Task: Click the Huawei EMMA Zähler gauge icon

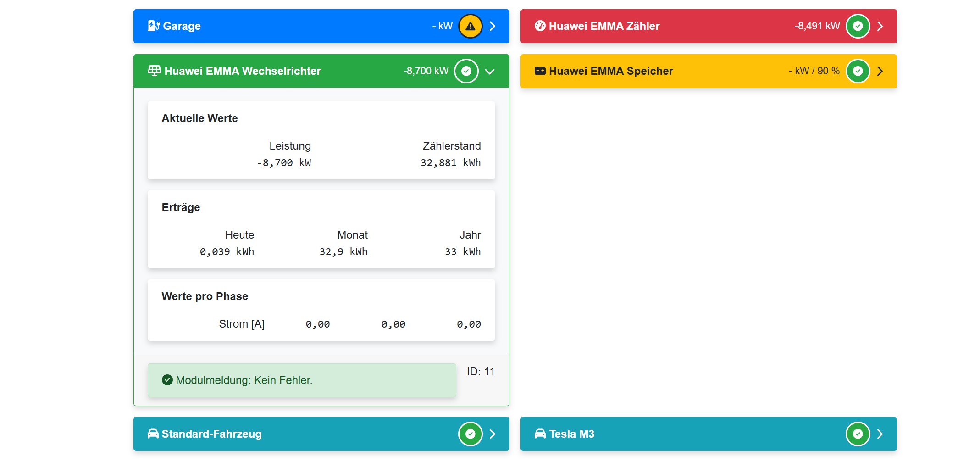Action: pyautogui.click(x=540, y=26)
